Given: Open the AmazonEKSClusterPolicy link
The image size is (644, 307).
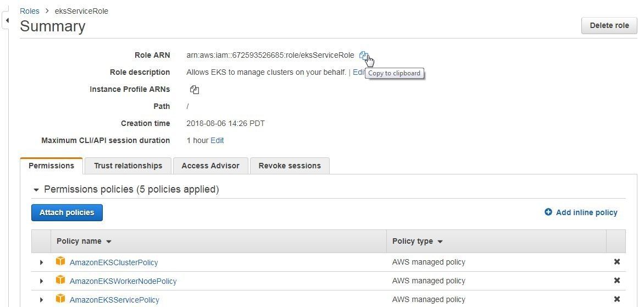Looking at the screenshot, I should [x=114, y=262].
